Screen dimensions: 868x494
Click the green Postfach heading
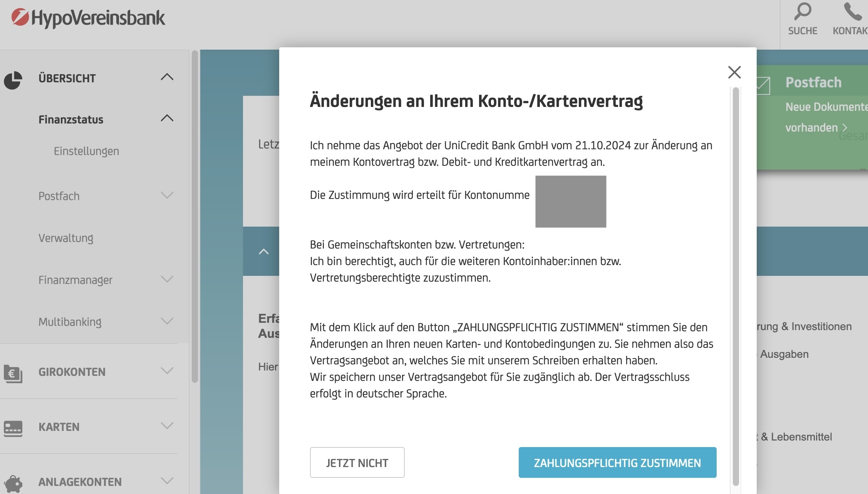pos(813,82)
